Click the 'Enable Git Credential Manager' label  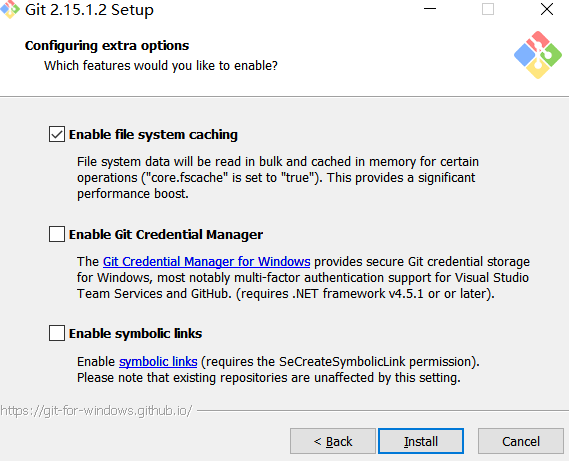pos(166,234)
